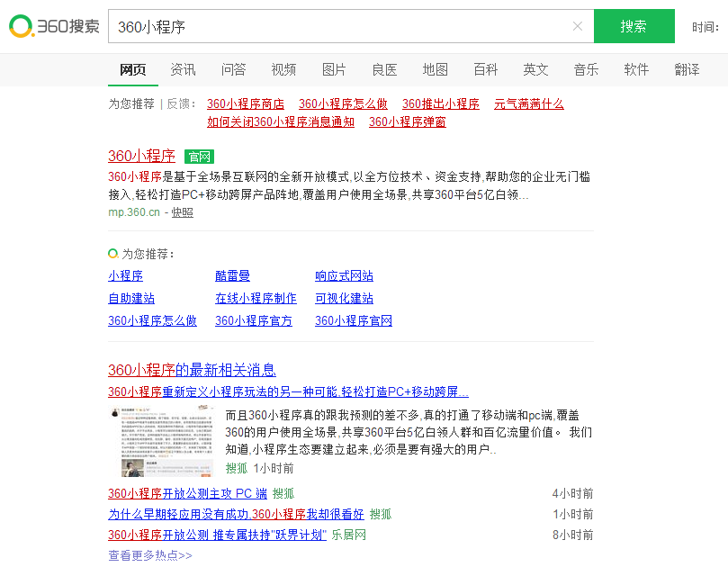
Task: Open news article 360小程序重新定义小程序玩法
Action: (288, 391)
